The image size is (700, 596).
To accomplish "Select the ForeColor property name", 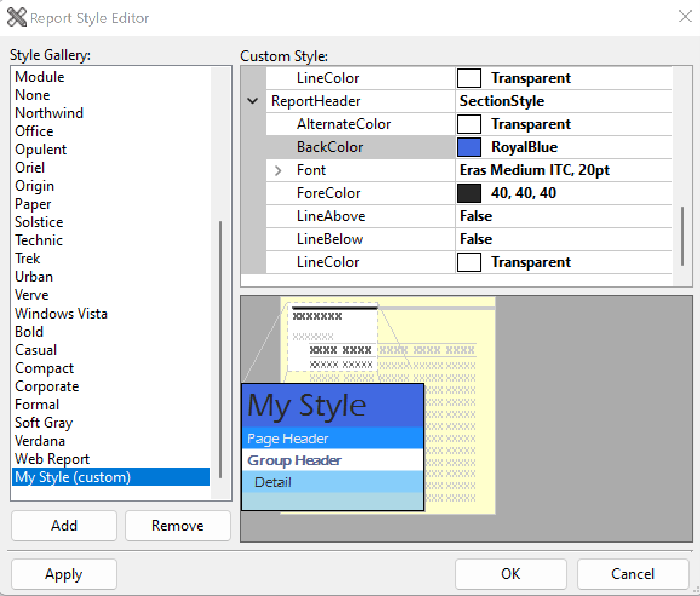I will (x=329, y=193).
